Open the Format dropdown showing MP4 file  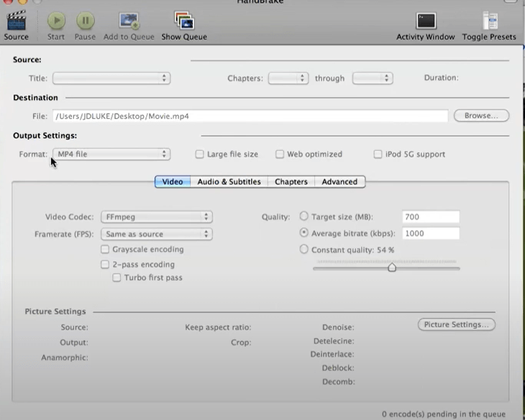tap(111, 154)
